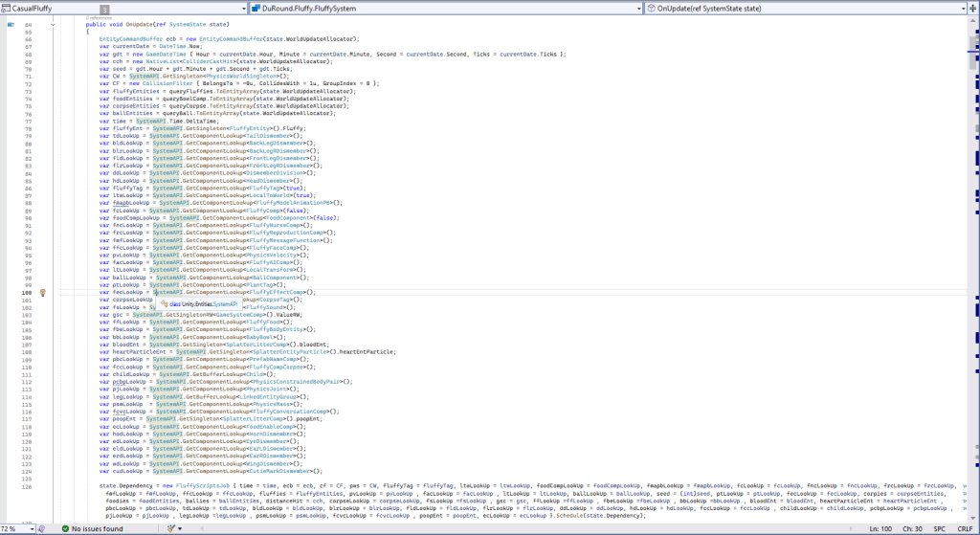Open the code cleanup profile dropdown arrow
Image resolution: width=980 pixels, height=535 pixels.
(x=178, y=528)
